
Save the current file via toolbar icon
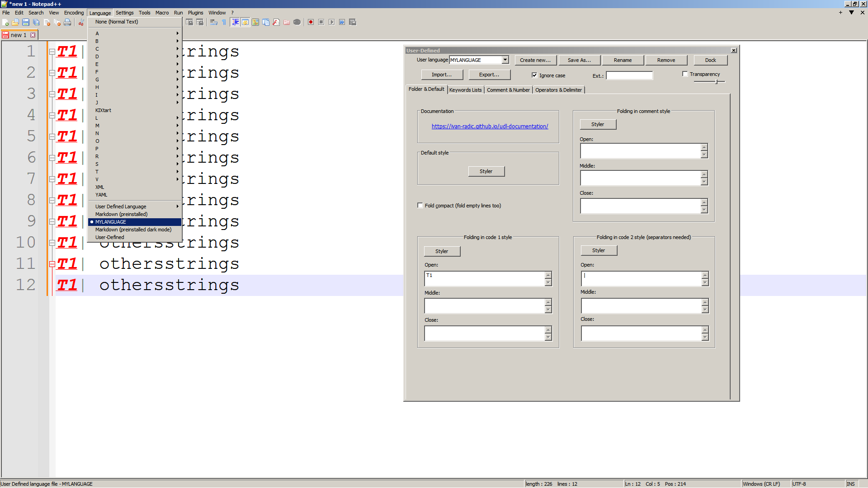(x=26, y=22)
